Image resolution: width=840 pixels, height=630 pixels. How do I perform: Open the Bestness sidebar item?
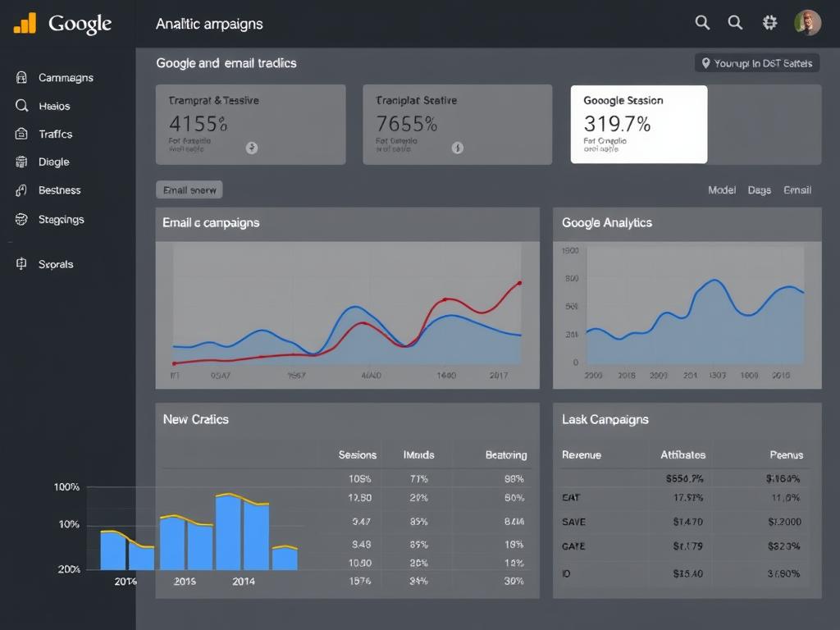pos(59,190)
